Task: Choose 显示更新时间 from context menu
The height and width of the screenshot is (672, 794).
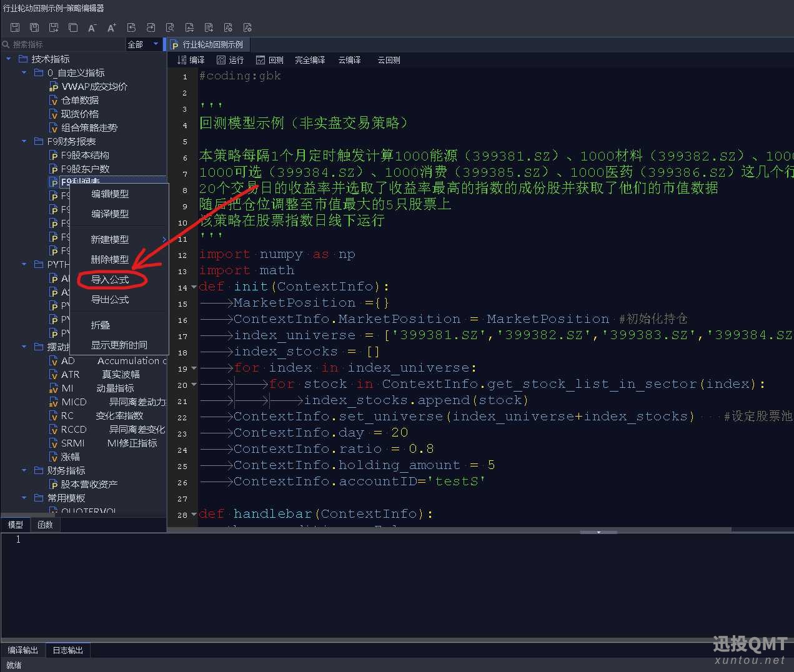Action: tap(119, 345)
